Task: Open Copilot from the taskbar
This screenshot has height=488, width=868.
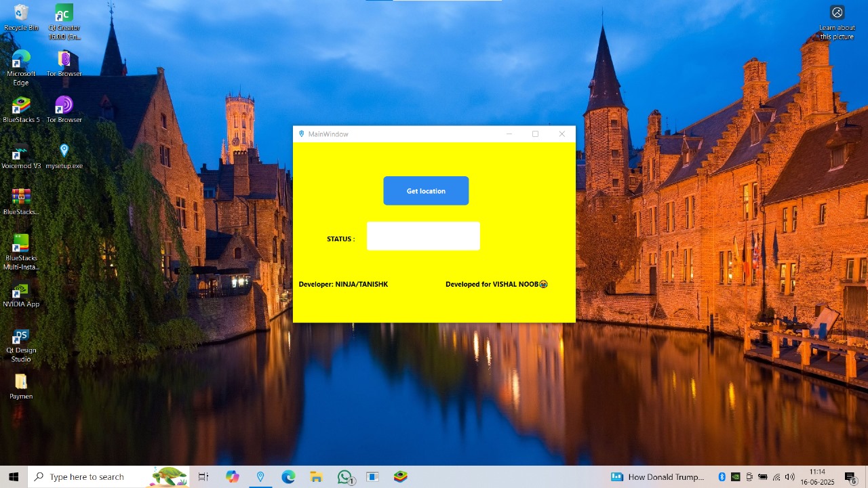Action: [232, 476]
